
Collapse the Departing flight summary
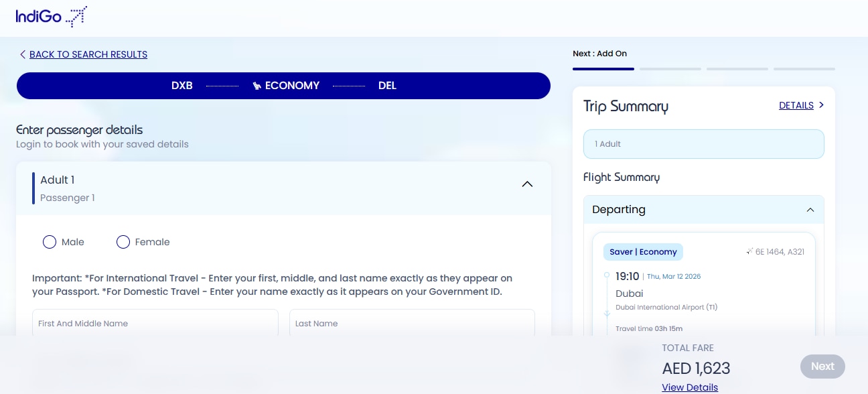coord(810,210)
